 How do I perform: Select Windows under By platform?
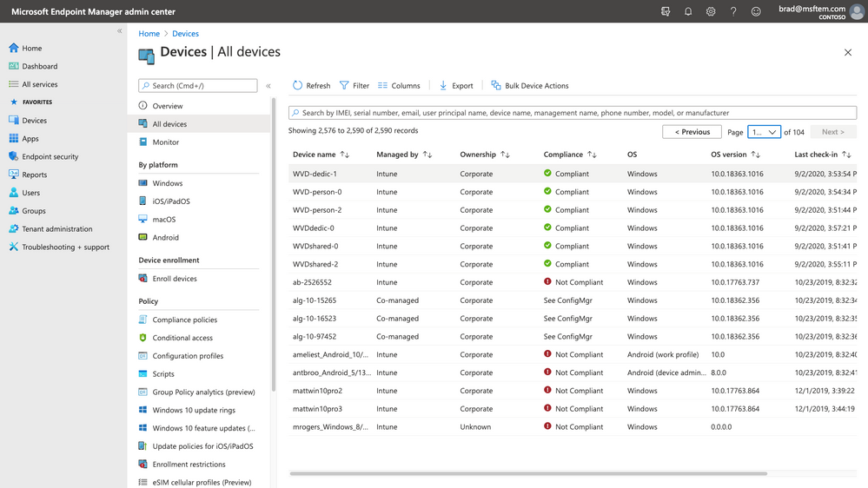click(x=167, y=183)
